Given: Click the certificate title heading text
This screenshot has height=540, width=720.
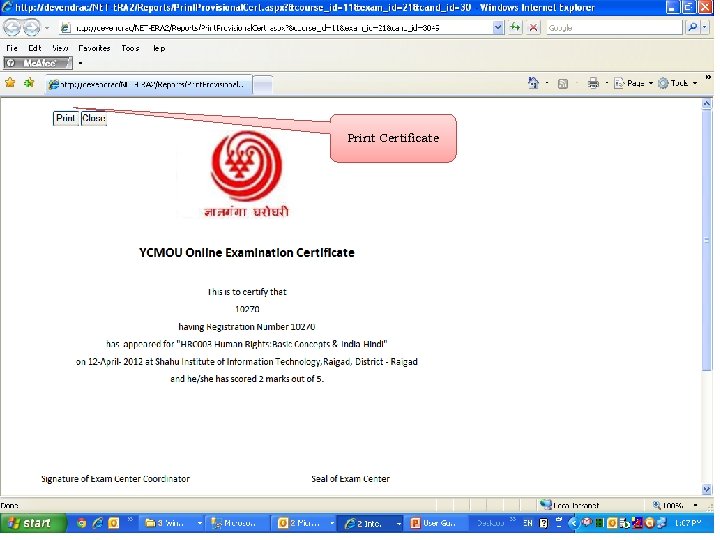Looking at the screenshot, I should pyautogui.click(x=247, y=253).
